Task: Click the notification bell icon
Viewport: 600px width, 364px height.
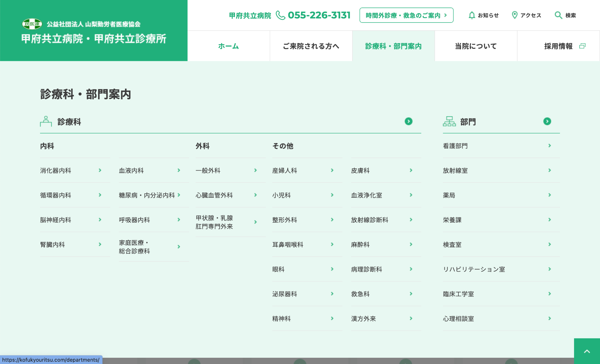Action: (472, 15)
